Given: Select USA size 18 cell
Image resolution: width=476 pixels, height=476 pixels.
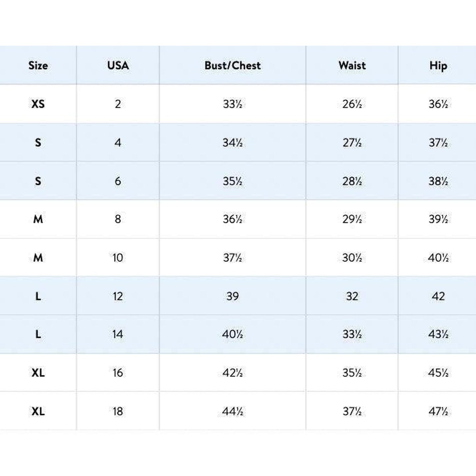Looking at the screenshot, I should click(118, 411).
